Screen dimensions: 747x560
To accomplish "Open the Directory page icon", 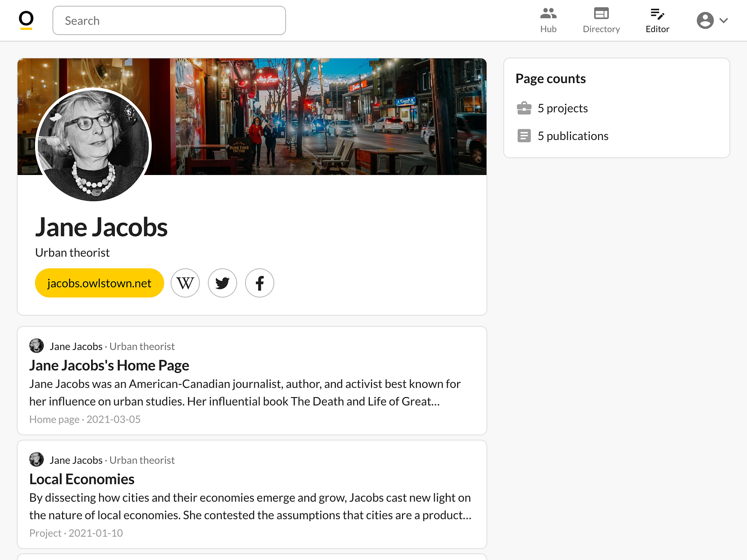I will pos(601,13).
